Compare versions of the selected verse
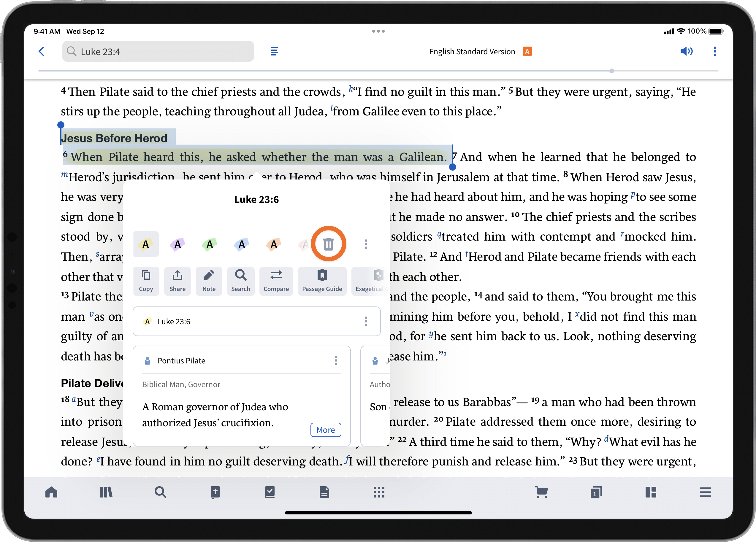The image size is (756, 542). point(276,281)
